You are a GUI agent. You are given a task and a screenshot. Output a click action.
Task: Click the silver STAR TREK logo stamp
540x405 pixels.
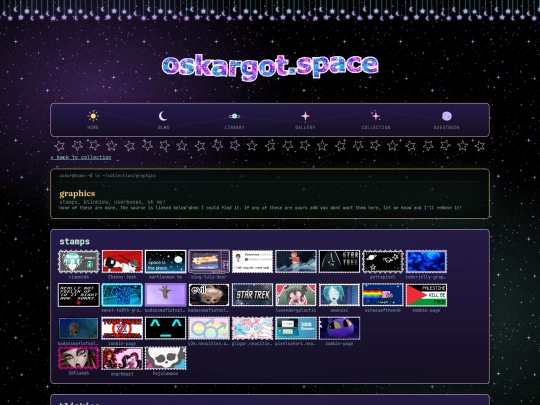[x=252, y=295]
